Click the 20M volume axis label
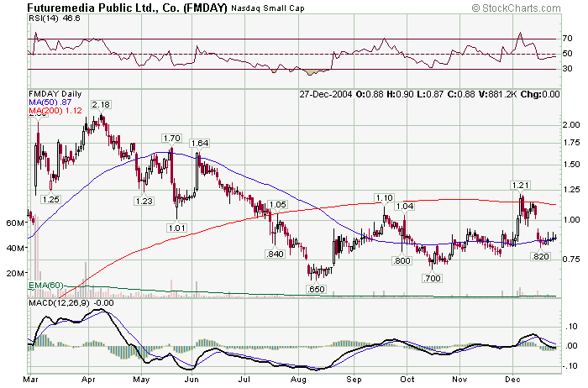The image size is (588, 388). pos(15,273)
